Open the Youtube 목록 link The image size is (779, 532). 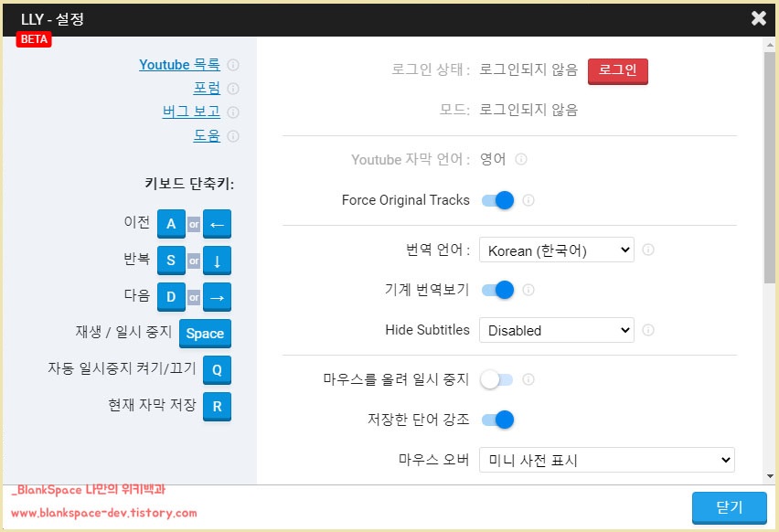(179, 65)
